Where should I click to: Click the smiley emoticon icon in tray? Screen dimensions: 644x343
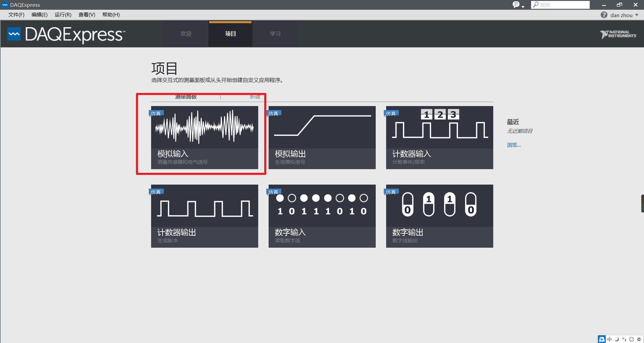point(631,339)
